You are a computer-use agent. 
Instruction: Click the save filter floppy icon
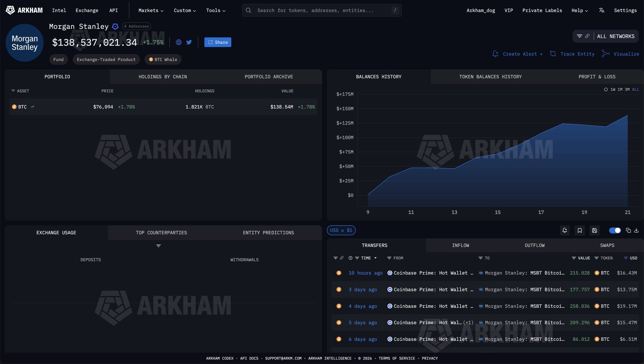[x=594, y=231]
